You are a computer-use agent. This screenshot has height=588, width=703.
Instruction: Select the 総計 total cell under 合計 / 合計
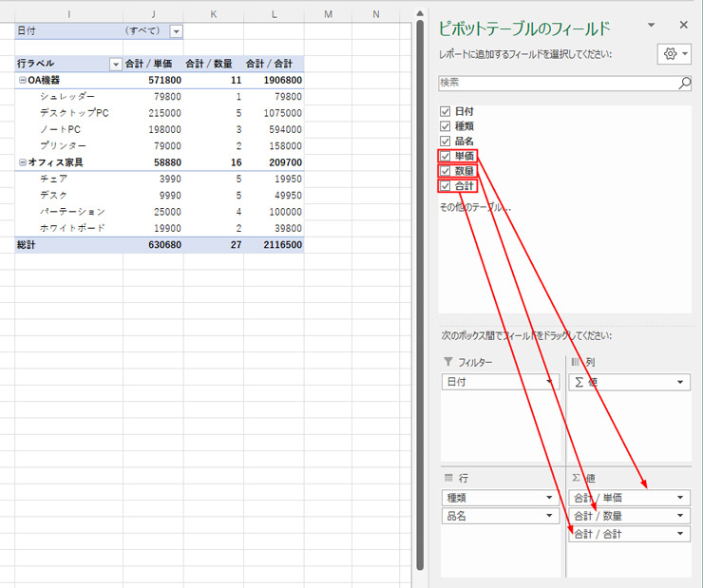(x=274, y=244)
